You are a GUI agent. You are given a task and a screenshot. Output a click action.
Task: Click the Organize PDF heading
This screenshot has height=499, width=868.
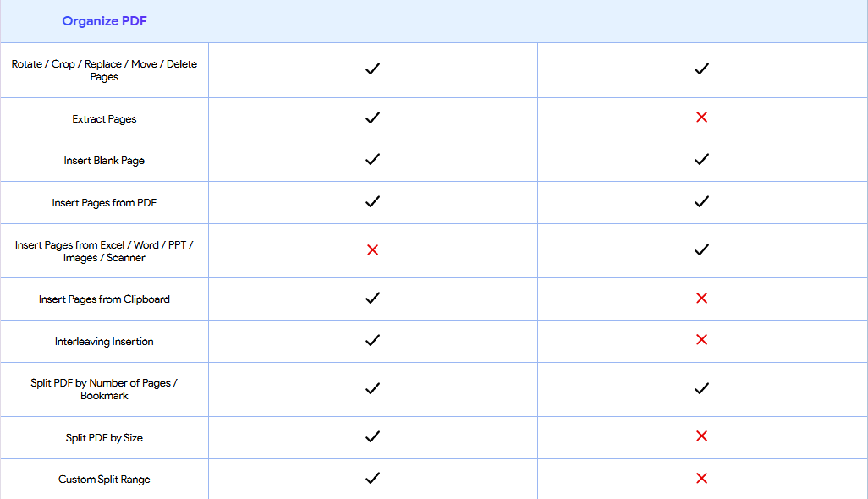click(x=104, y=21)
